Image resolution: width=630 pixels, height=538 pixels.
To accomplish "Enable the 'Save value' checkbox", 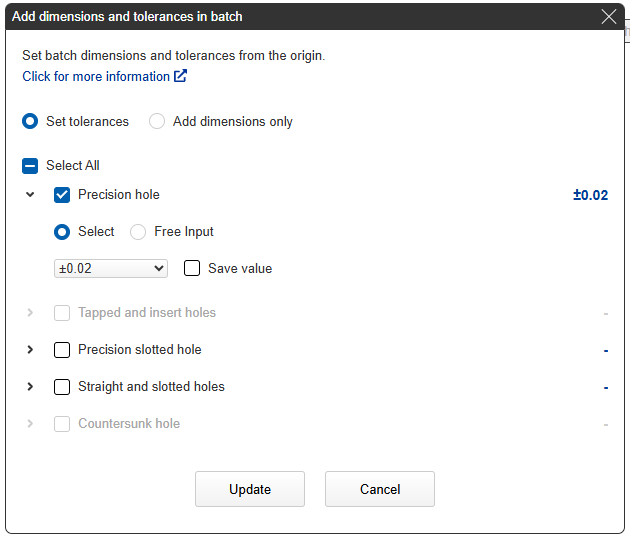I will (192, 268).
